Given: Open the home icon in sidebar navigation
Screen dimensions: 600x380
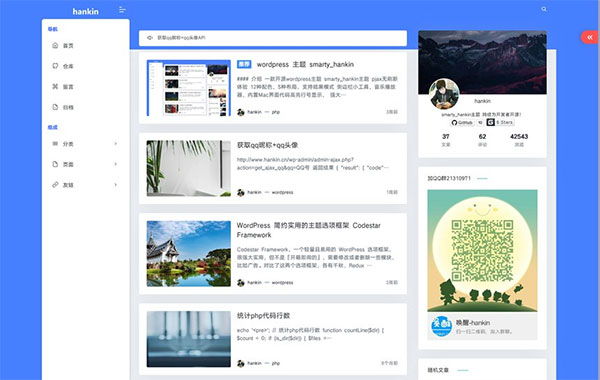Looking at the screenshot, I should [x=55, y=46].
